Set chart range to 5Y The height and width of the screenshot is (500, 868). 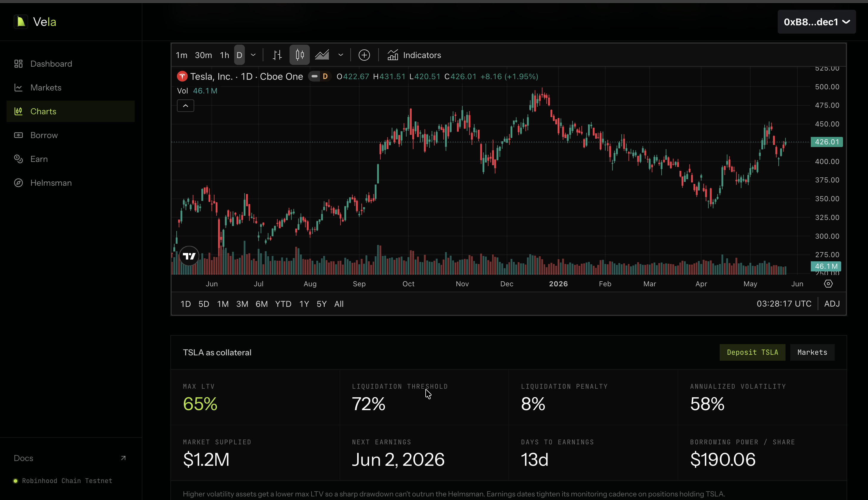pyautogui.click(x=322, y=304)
